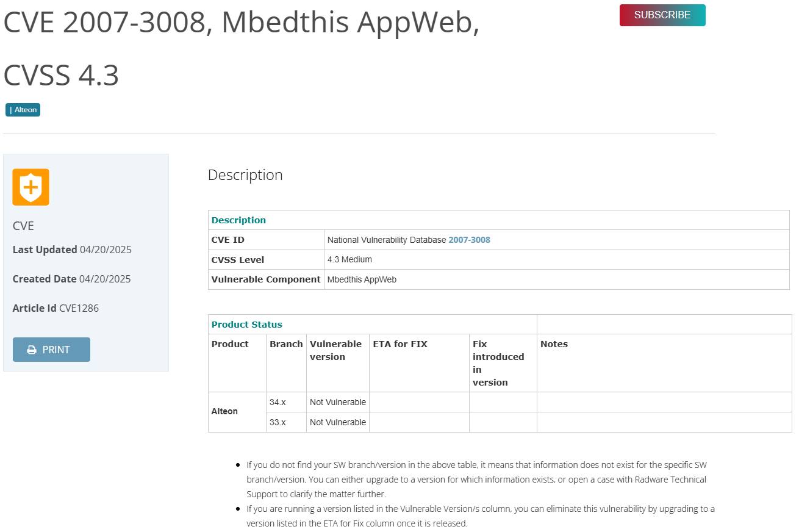The width and height of the screenshot is (799, 532).
Task: Click Not Vulnerable in the 34.x row
Action: click(x=338, y=402)
